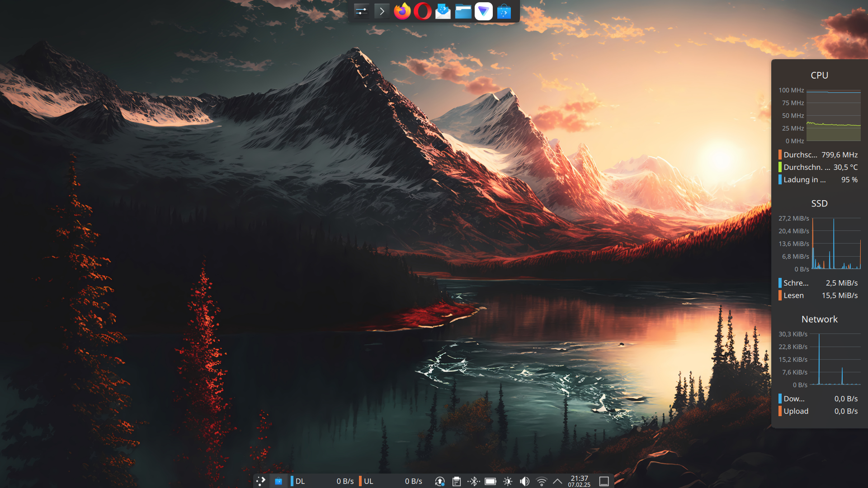The height and width of the screenshot is (488, 868).
Task: Select Discover task in bottom panel
Action: click(x=278, y=481)
